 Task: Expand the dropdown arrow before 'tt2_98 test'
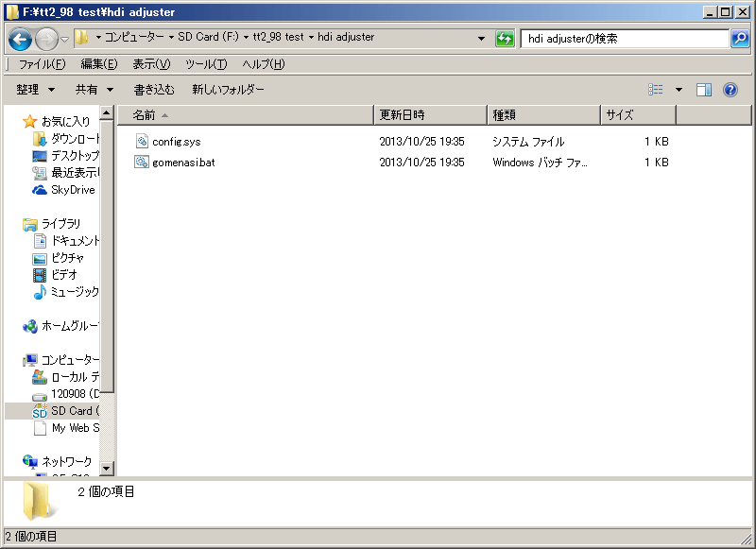(246, 38)
